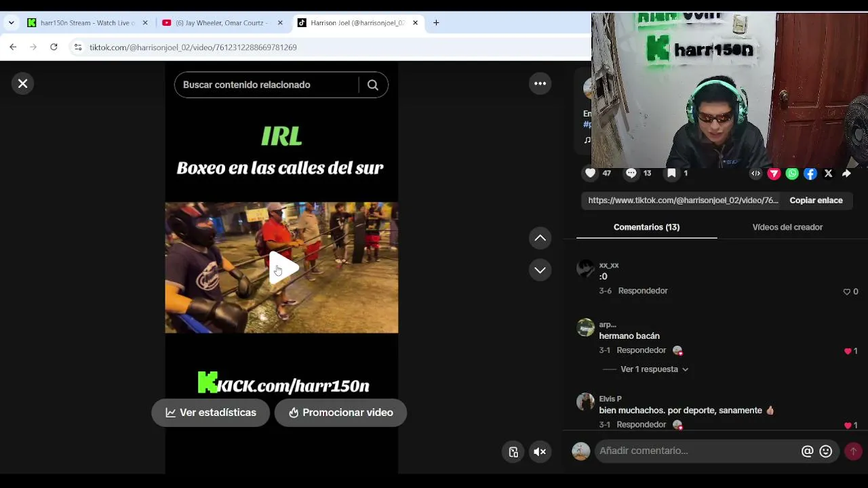The image size is (868, 488).
Task: Click Elvis P's avatar
Action: pyautogui.click(x=585, y=402)
